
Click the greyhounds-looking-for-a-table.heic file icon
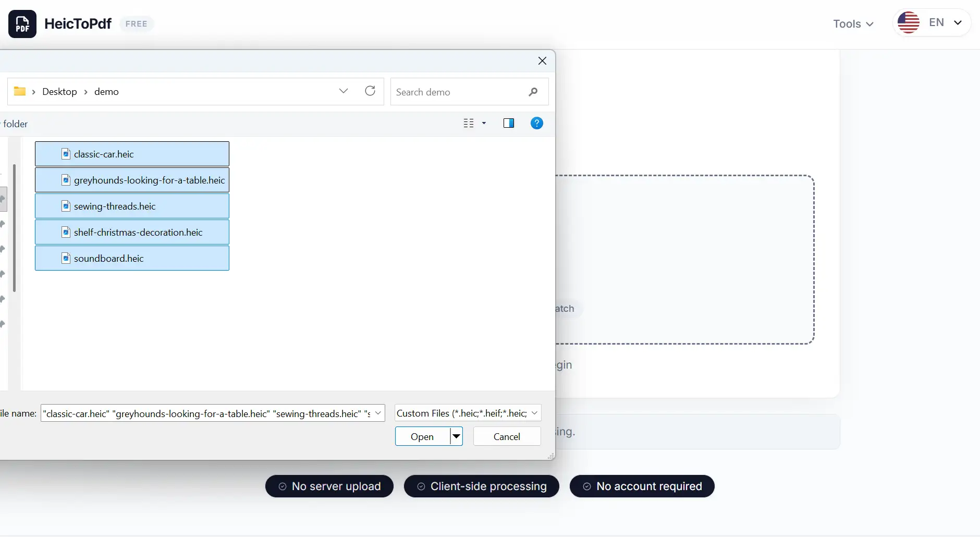pos(66,180)
